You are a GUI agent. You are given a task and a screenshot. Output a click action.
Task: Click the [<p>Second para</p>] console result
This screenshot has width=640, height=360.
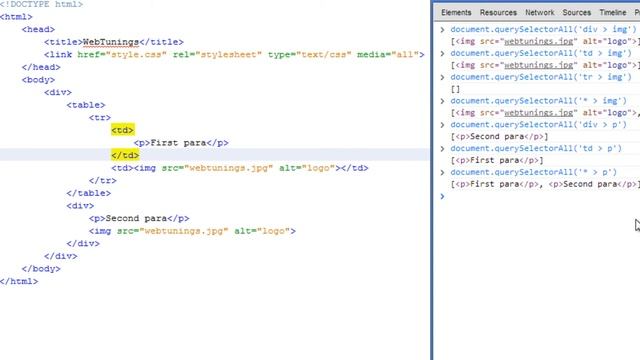(499, 136)
